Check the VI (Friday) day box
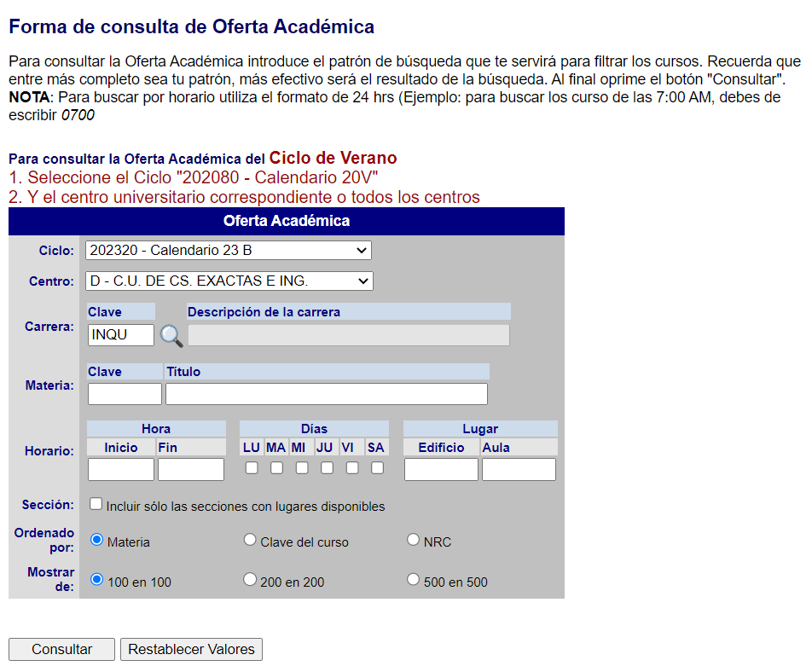Image resolution: width=812 pixels, height=672 pixels. click(352, 468)
